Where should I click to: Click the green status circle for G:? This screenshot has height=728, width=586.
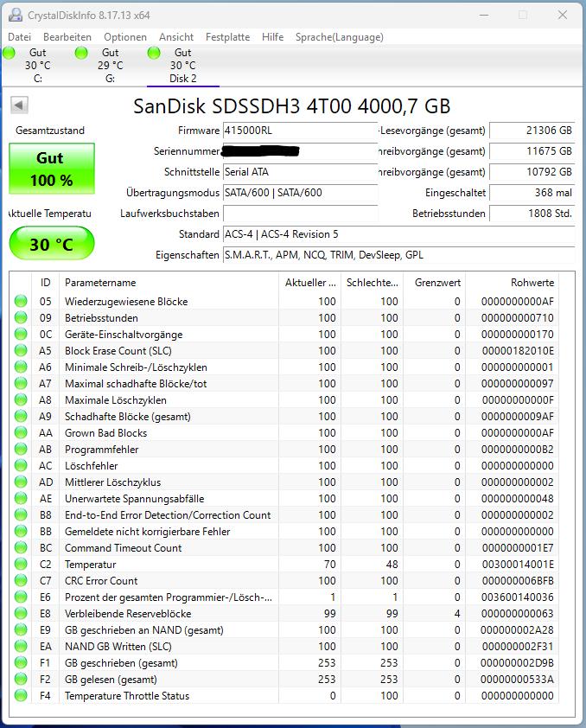pyautogui.click(x=81, y=53)
